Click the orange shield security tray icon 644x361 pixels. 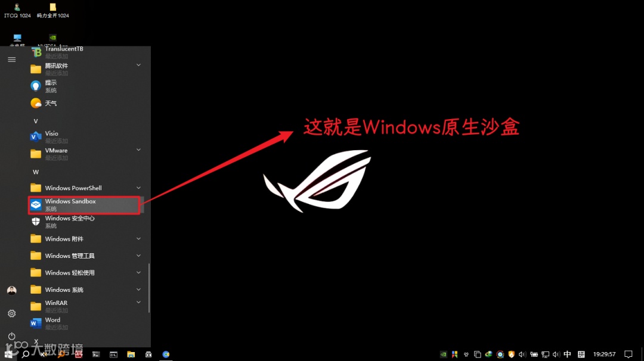512,354
